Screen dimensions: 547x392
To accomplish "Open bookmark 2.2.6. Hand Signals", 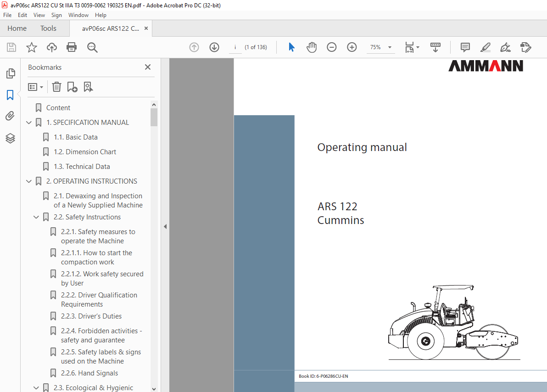I will coord(89,373).
